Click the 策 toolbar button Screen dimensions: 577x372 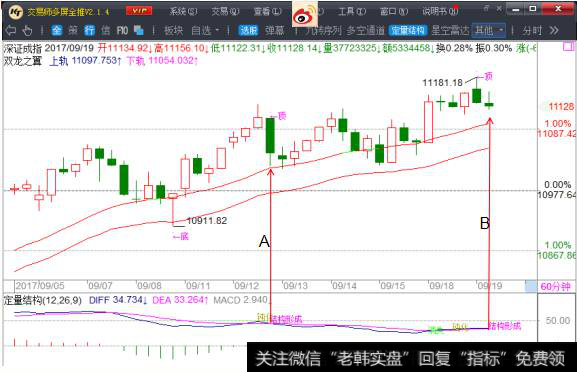point(73,31)
